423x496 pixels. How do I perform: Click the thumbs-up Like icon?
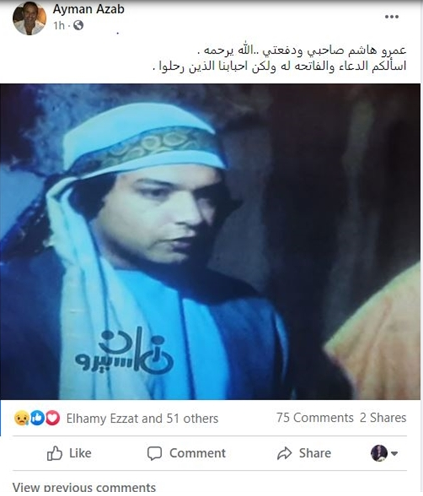(x=54, y=453)
